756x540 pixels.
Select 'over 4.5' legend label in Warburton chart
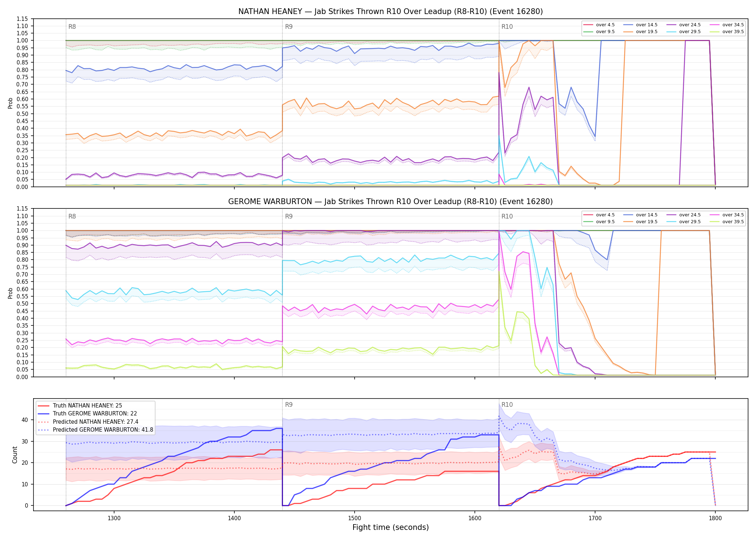[606, 215]
